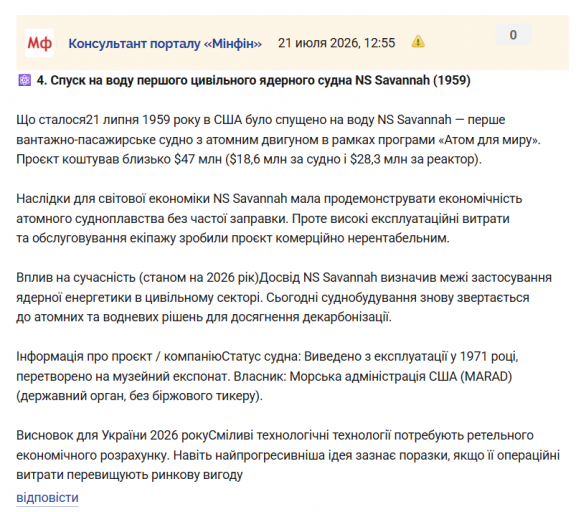Click the text "Висновок для України 2026 року"
Viewport: 581px width, 512px height.
[112, 435]
